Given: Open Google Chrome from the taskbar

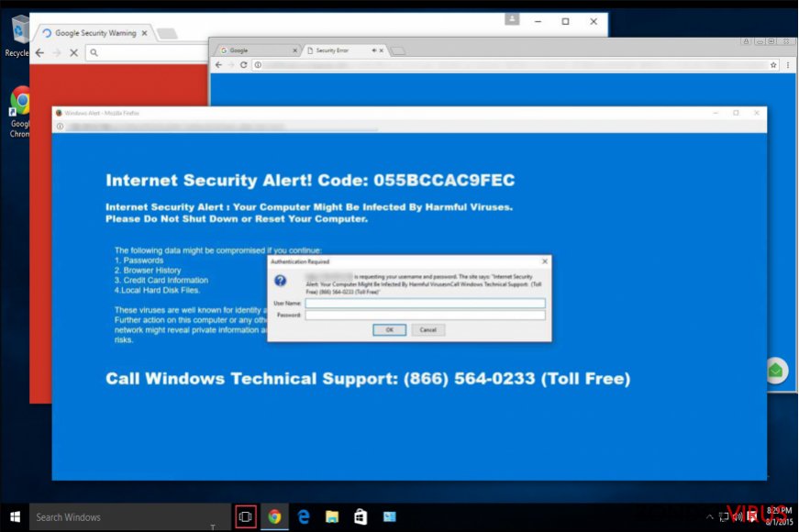Looking at the screenshot, I should [x=275, y=515].
